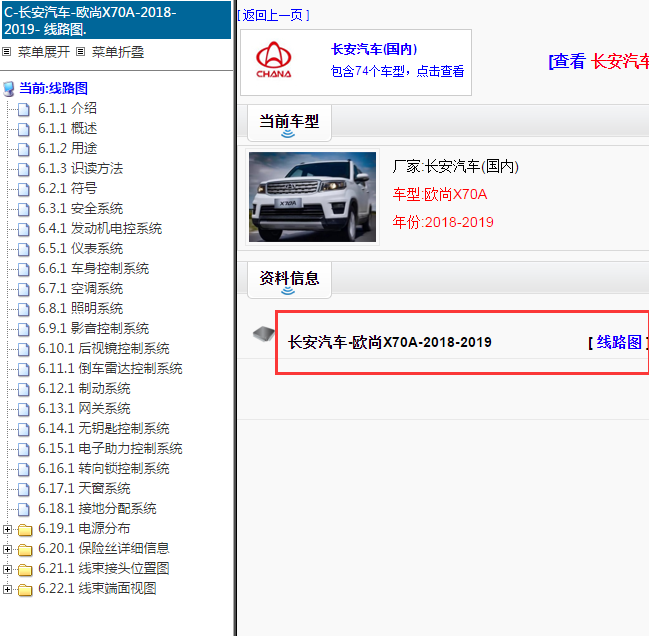Open tree item 6.15.1 电子助力控制系统
Image resolution: width=649 pixels, height=636 pixels.
pyautogui.click(x=110, y=448)
